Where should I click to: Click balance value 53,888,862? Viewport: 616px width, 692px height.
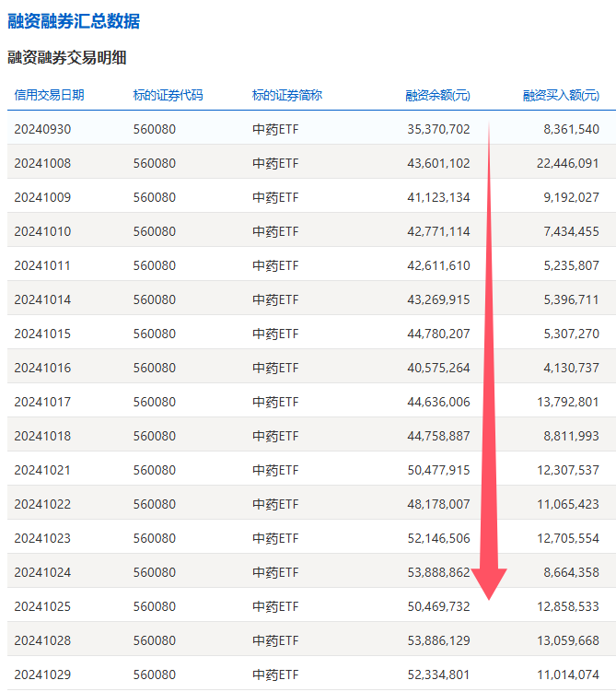(438, 572)
